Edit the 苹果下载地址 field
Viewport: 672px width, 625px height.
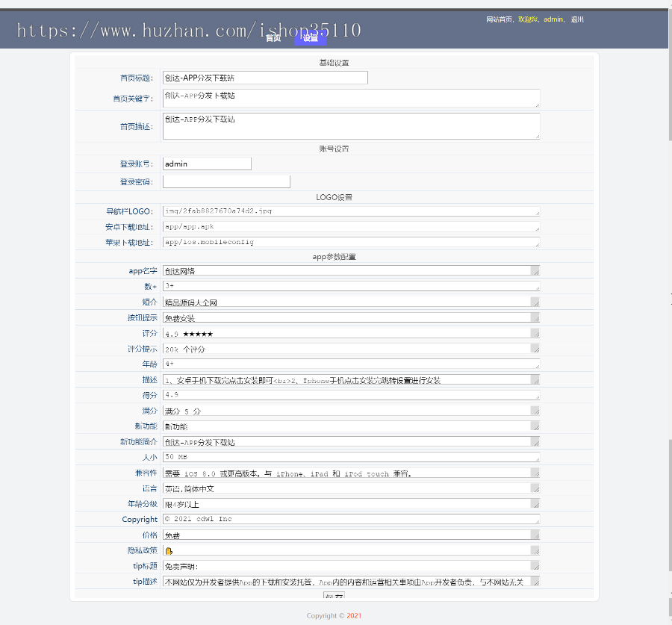[x=351, y=242]
